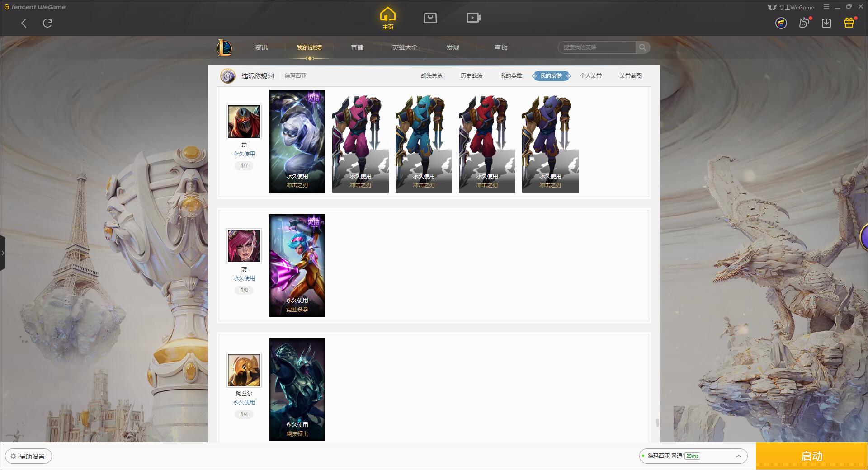
Task: Click the Zed (劫) champion portrait
Action: click(244, 122)
